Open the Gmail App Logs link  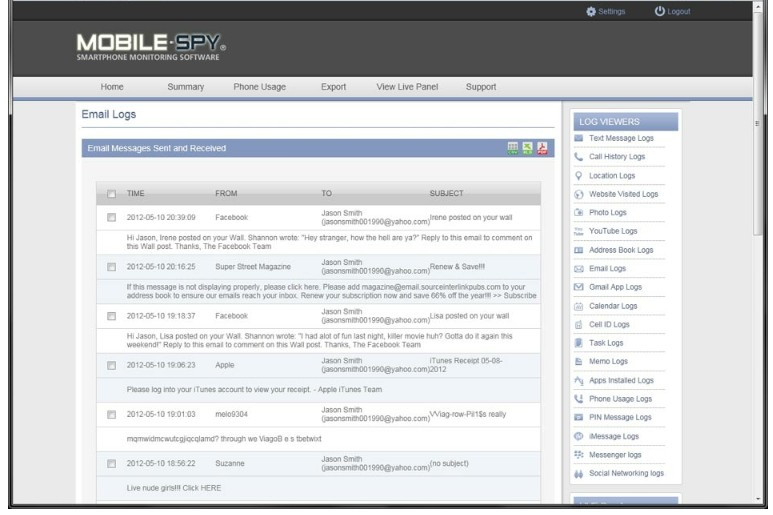(x=615, y=287)
